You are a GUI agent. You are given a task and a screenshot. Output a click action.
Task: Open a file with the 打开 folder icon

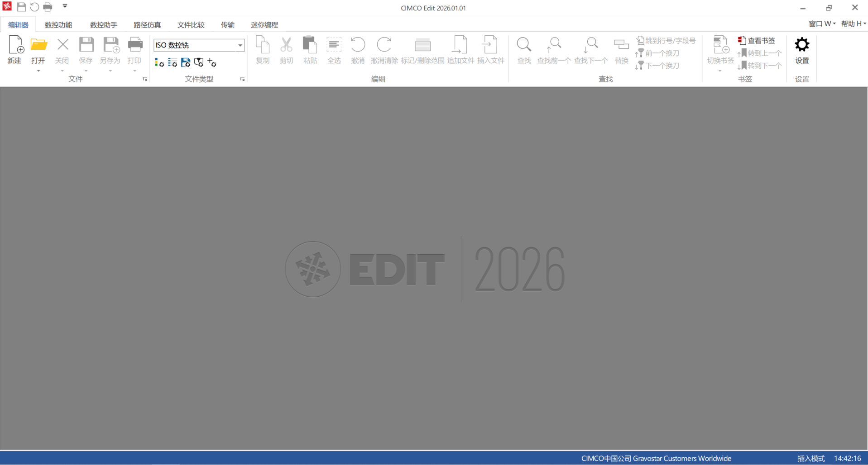(38, 45)
